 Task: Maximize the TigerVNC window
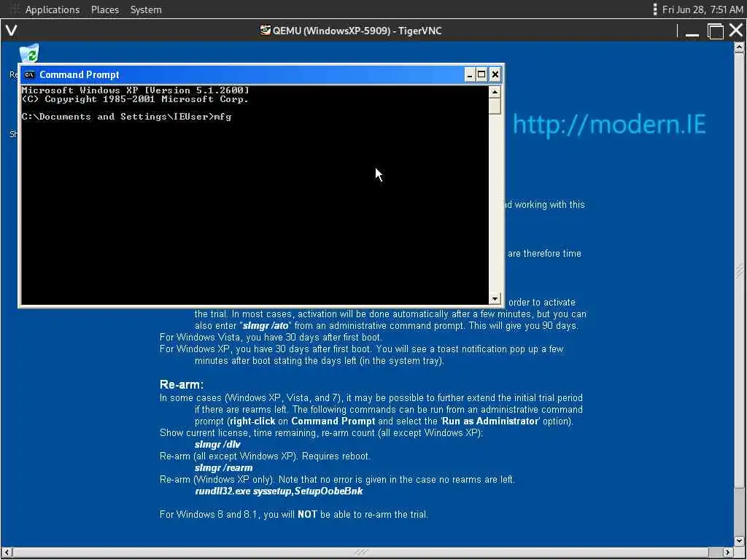click(x=715, y=31)
